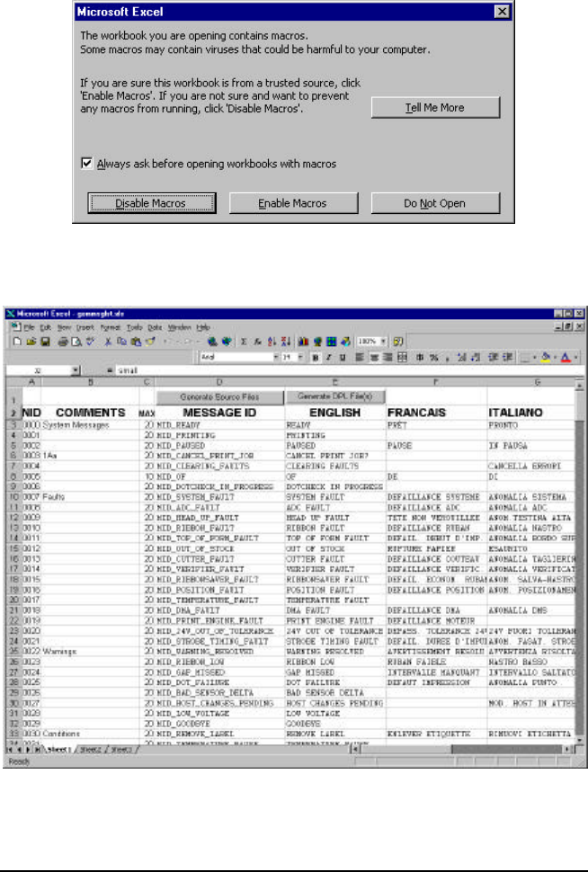The image size is (588, 872).
Task: Click the Do Not Open button
Action: (x=435, y=203)
